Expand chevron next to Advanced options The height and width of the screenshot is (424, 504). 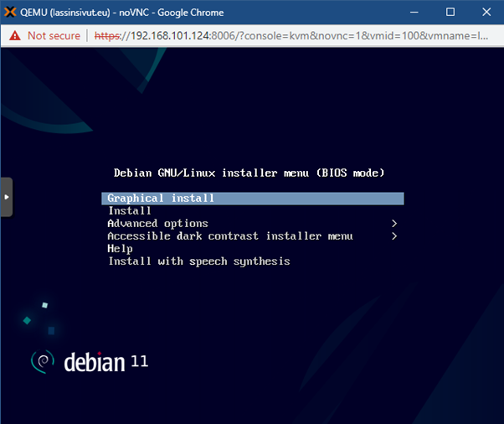(394, 223)
